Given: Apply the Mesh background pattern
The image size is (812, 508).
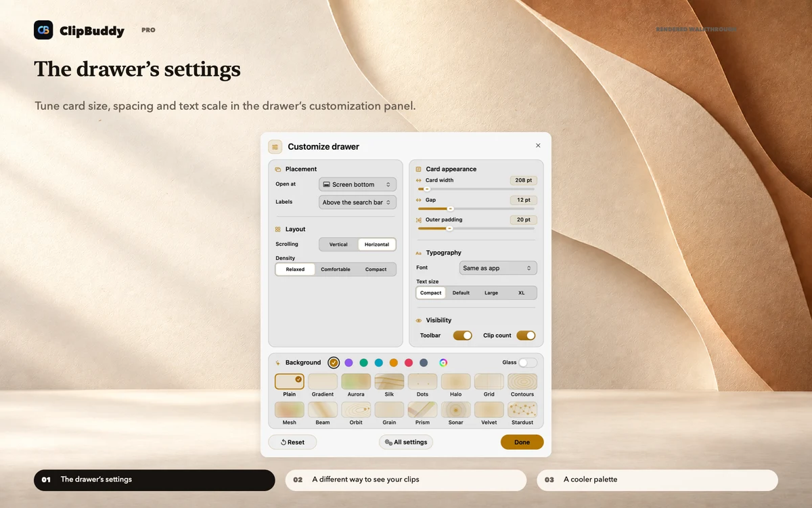Looking at the screenshot, I should [290, 409].
